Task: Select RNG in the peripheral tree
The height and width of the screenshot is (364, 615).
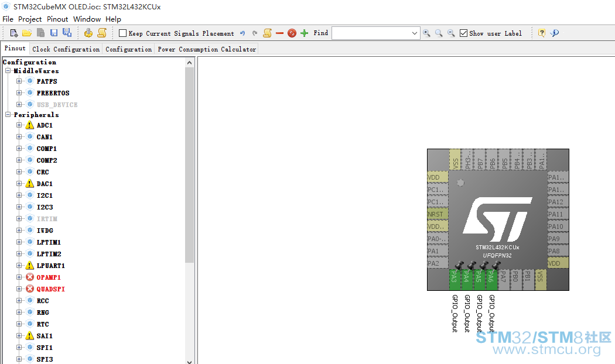Action: (43, 313)
